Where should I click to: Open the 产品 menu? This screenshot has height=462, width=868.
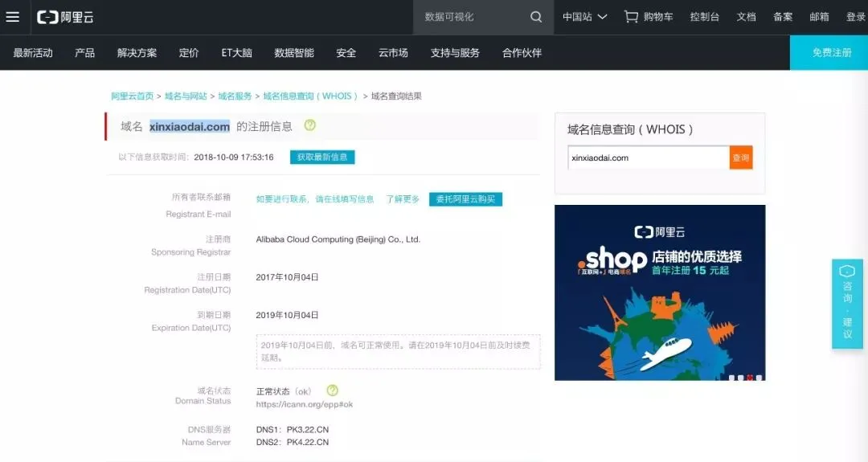84,52
